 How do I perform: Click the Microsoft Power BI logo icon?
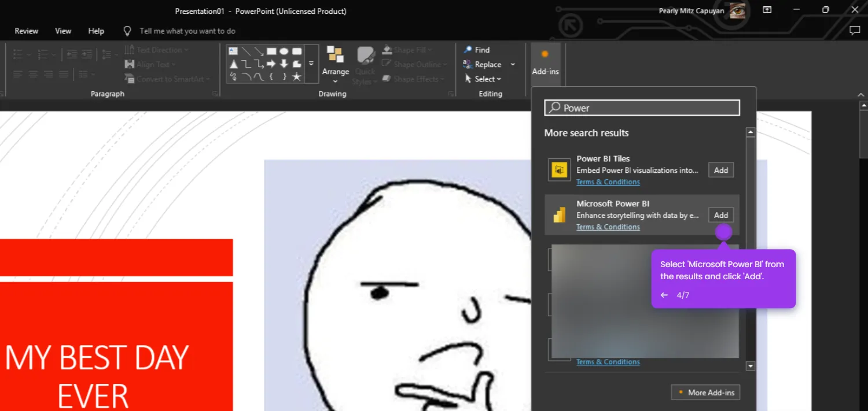(x=560, y=215)
